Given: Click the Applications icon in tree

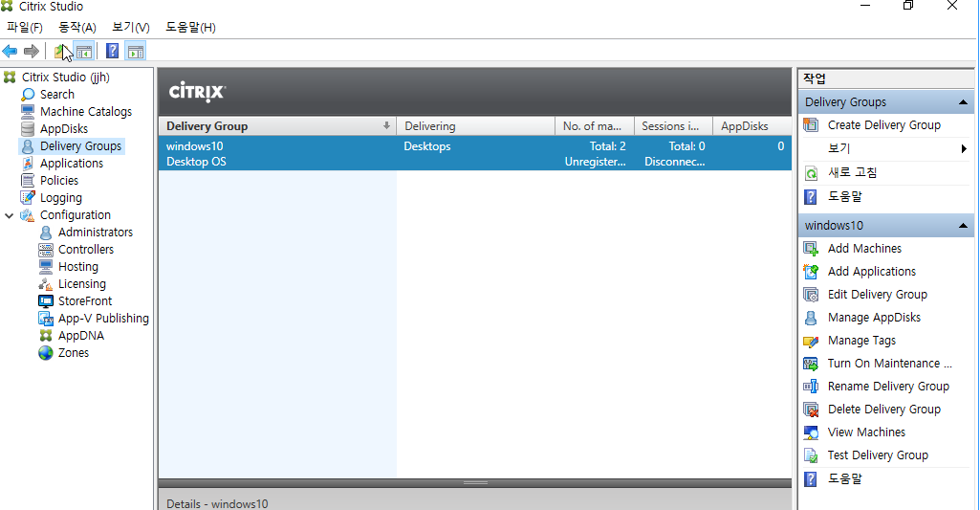Looking at the screenshot, I should pyautogui.click(x=28, y=164).
